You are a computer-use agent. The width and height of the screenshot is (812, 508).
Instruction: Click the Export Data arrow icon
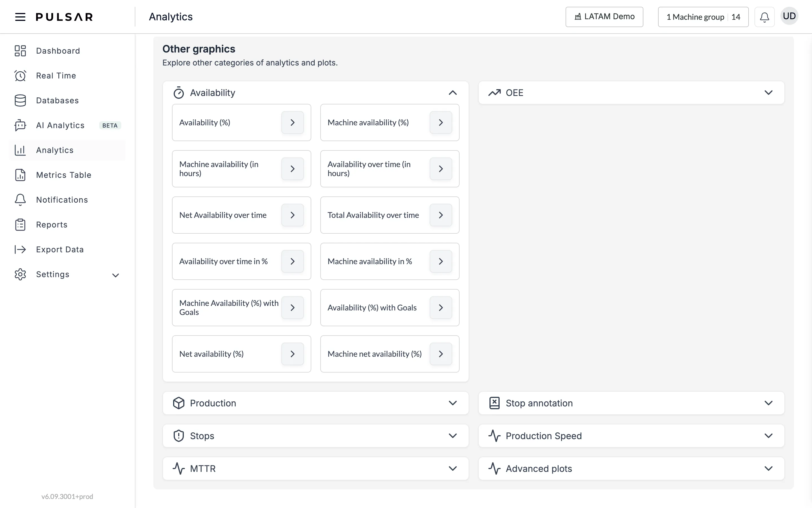click(x=20, y=249)
